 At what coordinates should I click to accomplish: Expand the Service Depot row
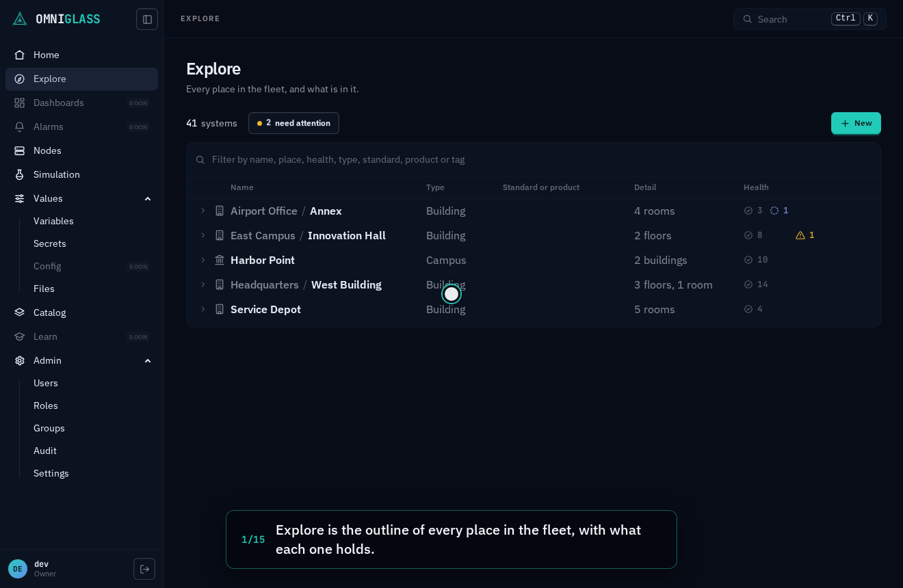203,309
